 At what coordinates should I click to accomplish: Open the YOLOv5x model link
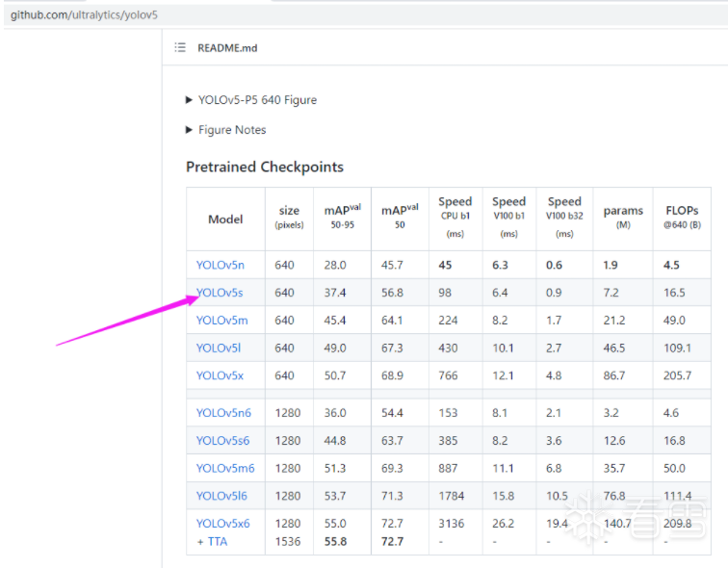pyautogui.click(x=220, y=375)
